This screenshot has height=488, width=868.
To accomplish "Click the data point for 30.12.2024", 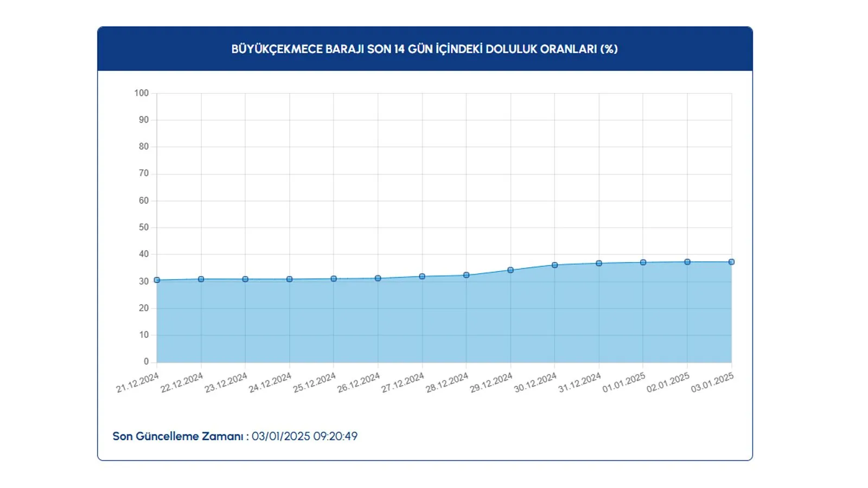I will click(554, 265).
